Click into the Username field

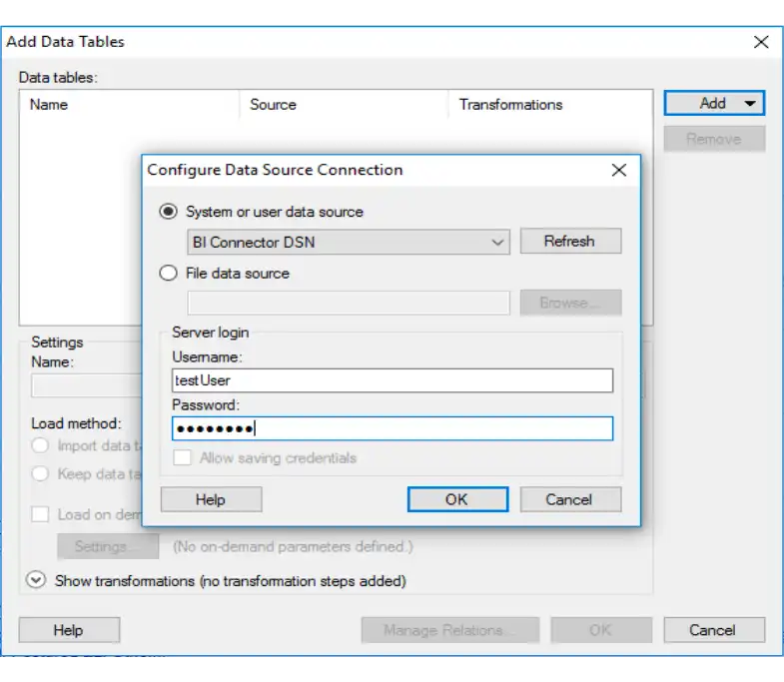coord(392,380)
